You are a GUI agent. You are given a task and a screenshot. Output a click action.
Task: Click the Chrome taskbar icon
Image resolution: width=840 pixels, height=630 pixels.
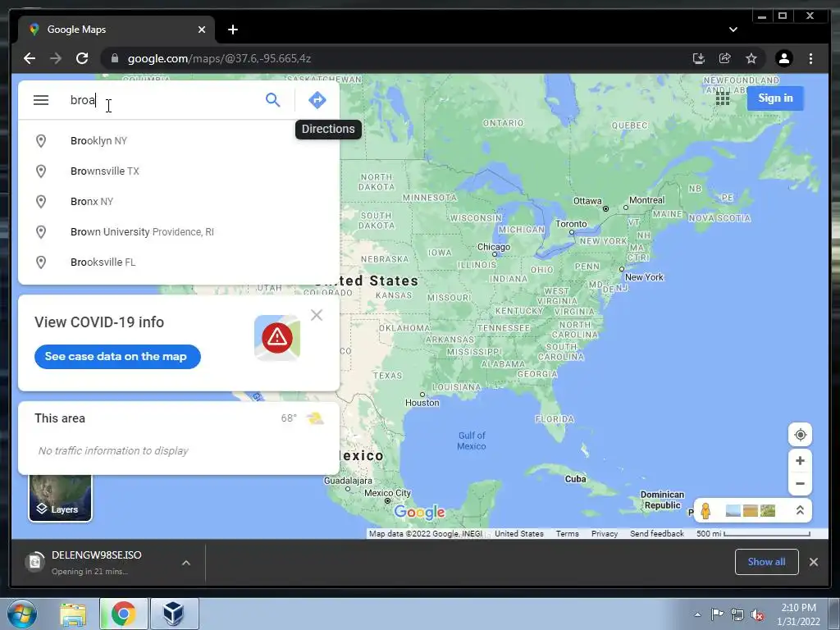(x=123, y=614)
